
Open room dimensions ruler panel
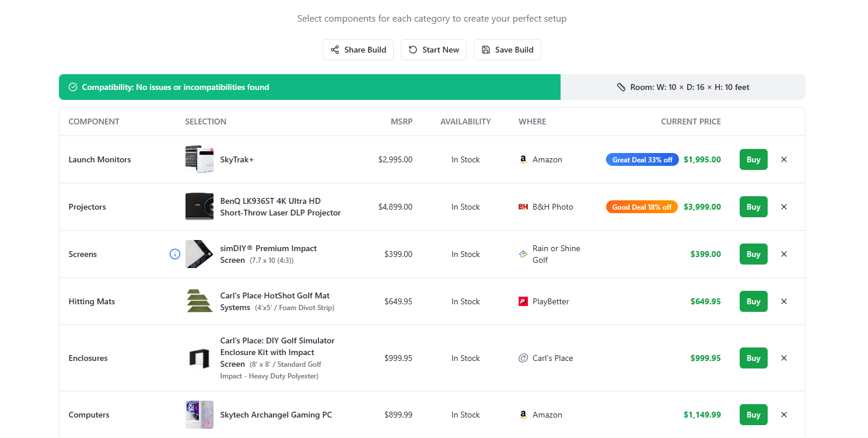click(682, 87)
